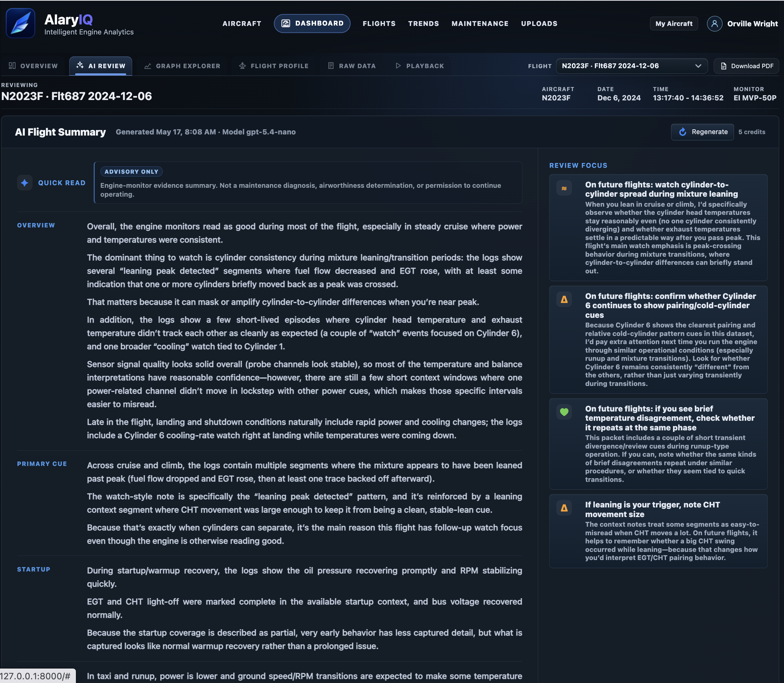The width and height of the screenshot is (784, 683).
Task: Click wave icon on cylinder spread card
Action: point(564,188)
